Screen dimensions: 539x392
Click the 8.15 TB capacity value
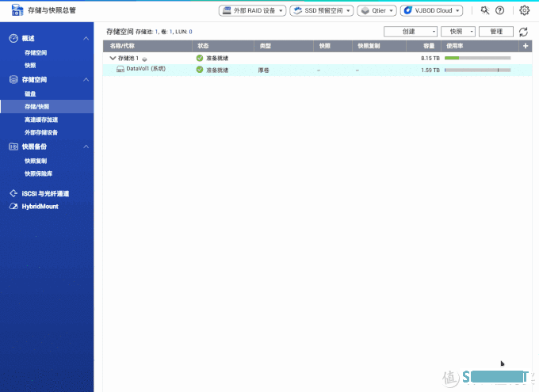430,58
